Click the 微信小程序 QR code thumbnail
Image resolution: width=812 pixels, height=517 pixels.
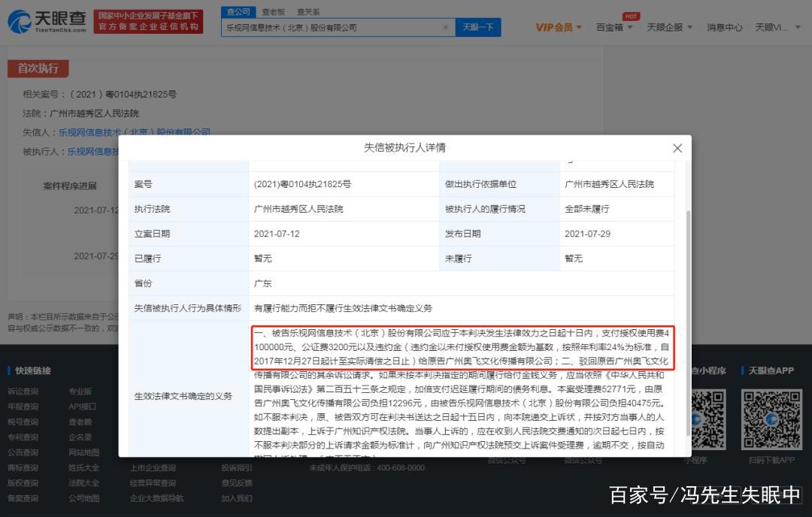pos(710,419)
